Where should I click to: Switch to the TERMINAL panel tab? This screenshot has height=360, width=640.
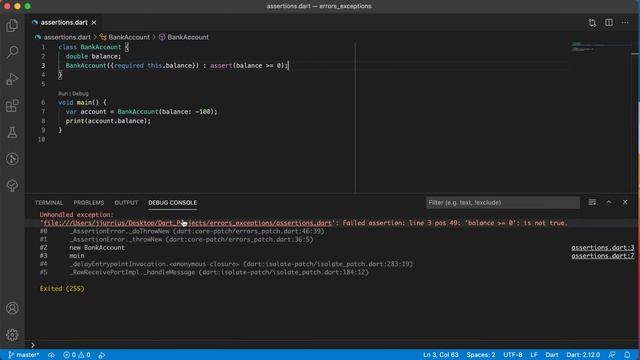coord(49,202)
